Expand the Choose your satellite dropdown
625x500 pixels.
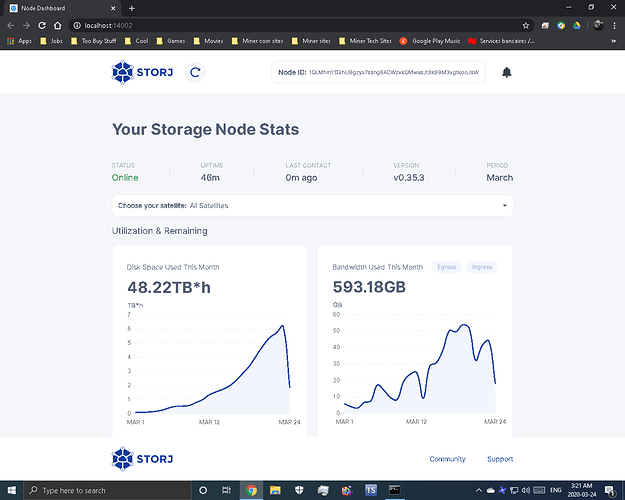312,205
